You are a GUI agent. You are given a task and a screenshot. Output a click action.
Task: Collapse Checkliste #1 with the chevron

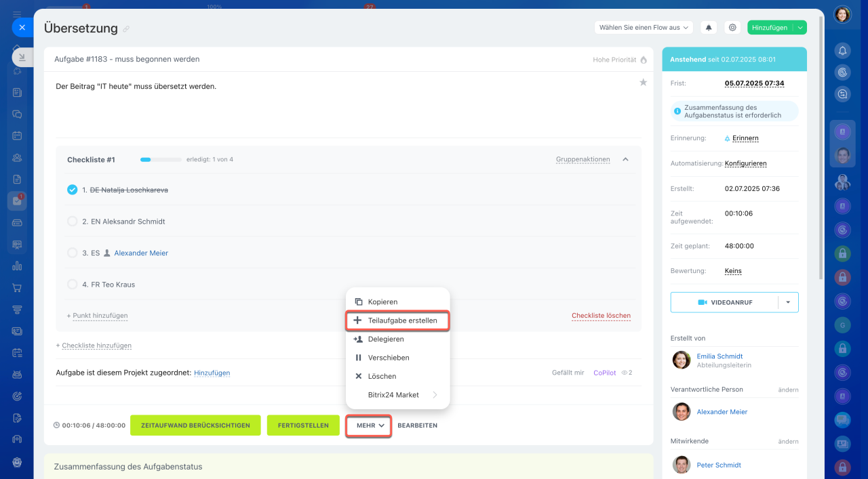click(x=625, y=160)
